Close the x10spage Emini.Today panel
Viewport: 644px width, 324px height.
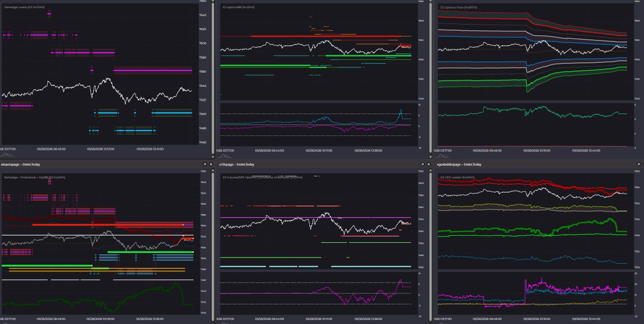(x=429, y=164)
